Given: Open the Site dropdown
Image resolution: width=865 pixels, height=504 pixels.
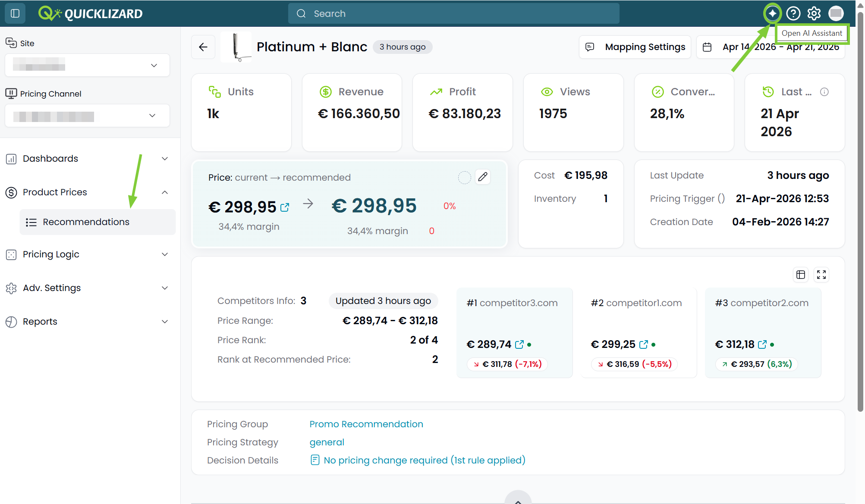Looking at the screenshot, I should pyautogui.click(x=87, y=66).
